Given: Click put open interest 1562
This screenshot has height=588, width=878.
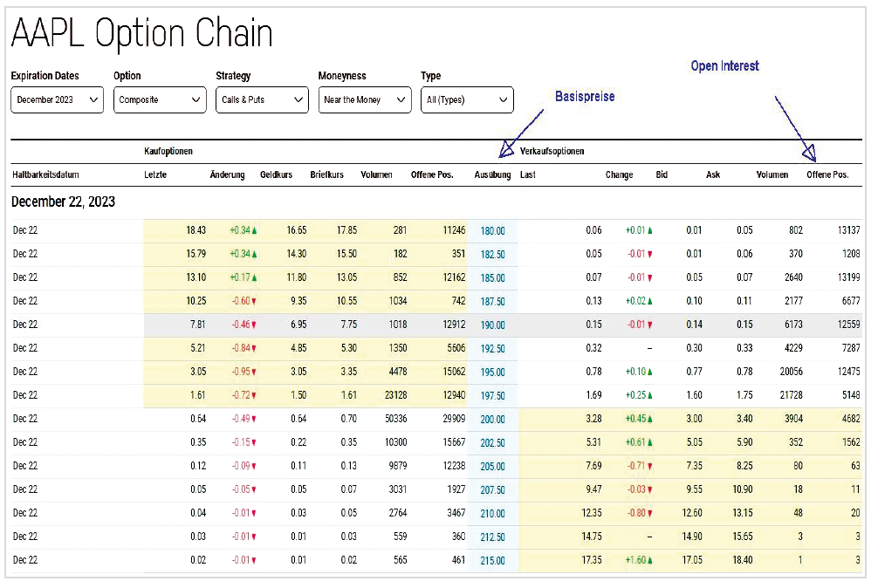Looking at the screenshot, I should point(851,442).
